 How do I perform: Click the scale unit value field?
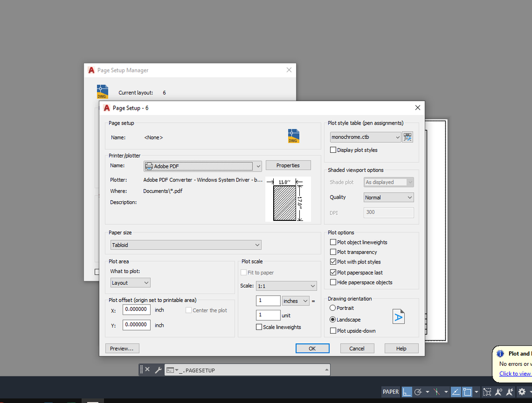coord(268,315)
